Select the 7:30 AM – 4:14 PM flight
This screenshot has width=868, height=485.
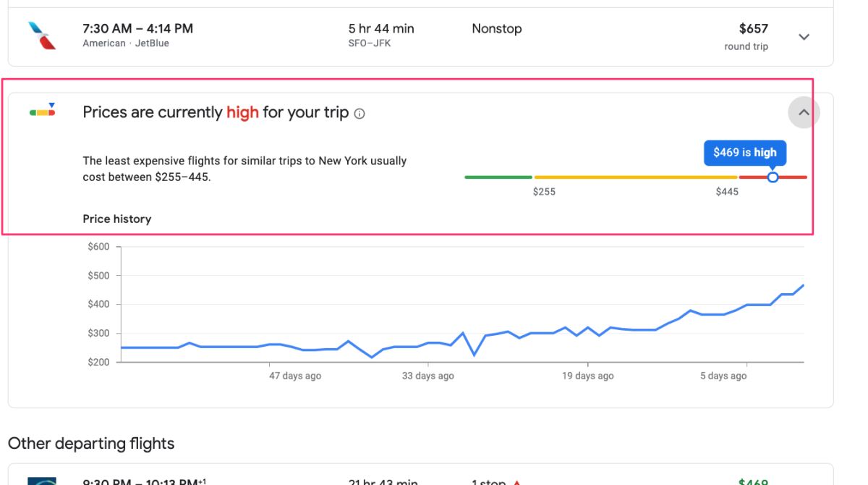[x=137, y=29]
